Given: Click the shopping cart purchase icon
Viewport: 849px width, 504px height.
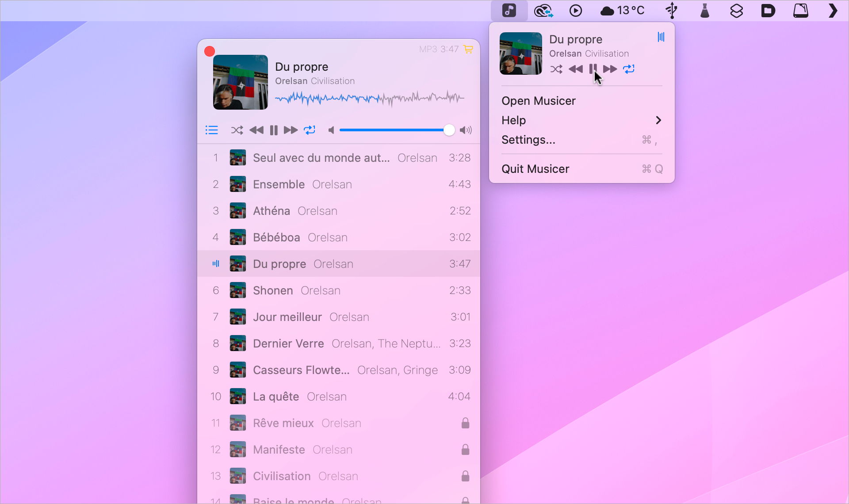Looking at the screenshot, I should click(468, 49).
